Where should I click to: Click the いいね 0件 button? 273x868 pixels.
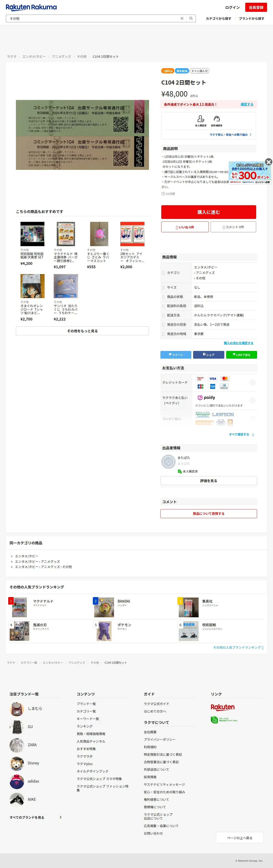coord(185,227)
